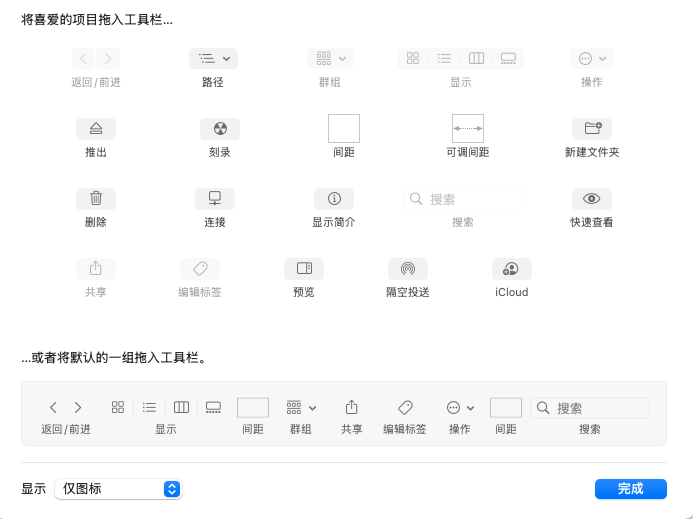Toggle the 快速查看 eye icon
This screenshot has width=693, height=519.
(591, 198)
